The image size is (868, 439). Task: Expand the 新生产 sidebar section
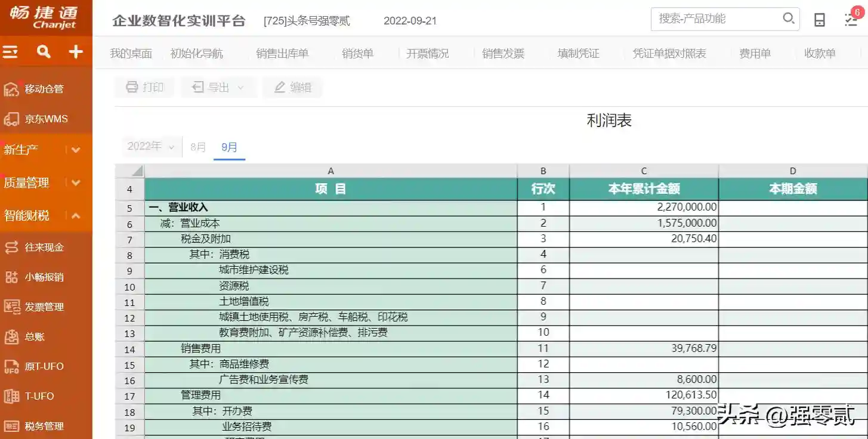tap(76, 150)
